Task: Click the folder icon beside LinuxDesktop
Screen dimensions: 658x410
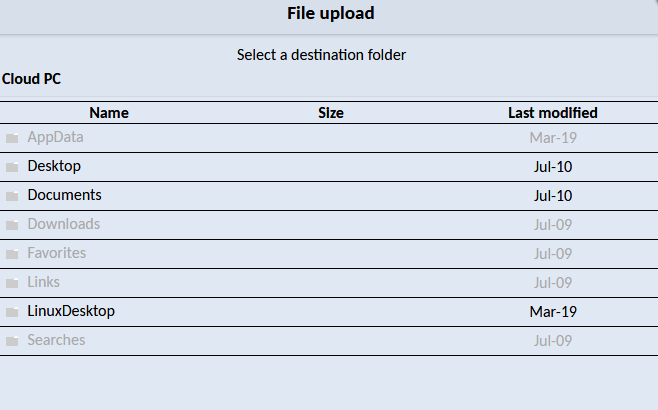Action: click(x=12, y=312)
